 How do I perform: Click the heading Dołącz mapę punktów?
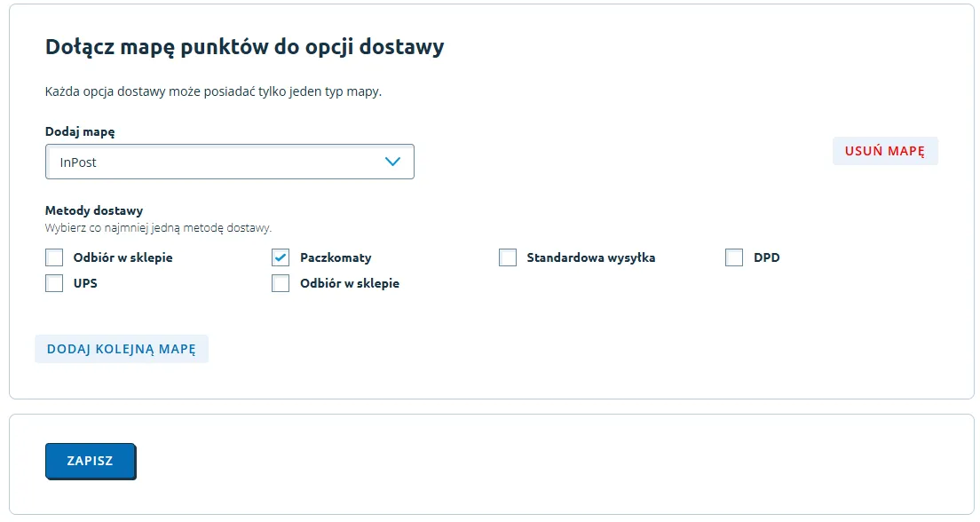(x=244, y=47)
